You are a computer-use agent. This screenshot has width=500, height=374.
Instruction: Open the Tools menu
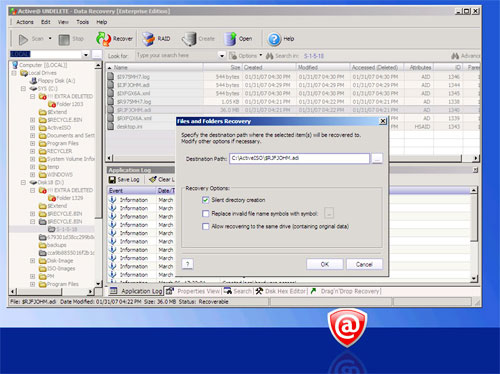tap(82, 22)
